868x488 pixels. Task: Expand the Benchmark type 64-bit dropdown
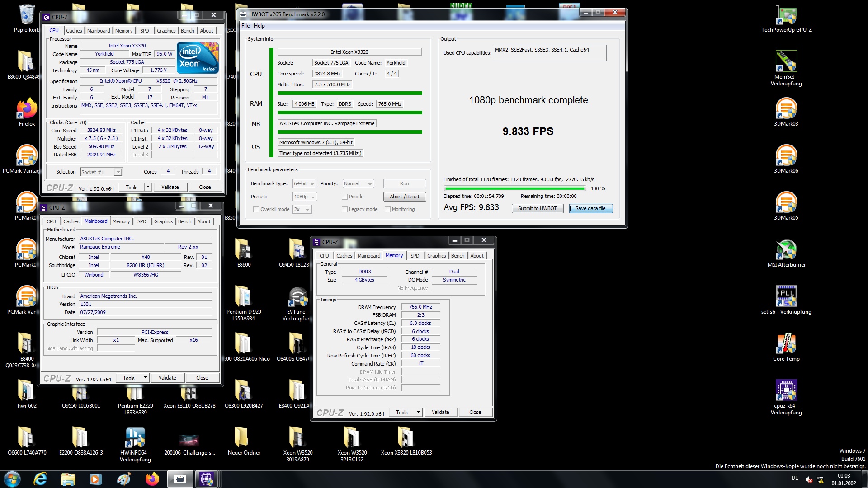(x=304, y=184)
